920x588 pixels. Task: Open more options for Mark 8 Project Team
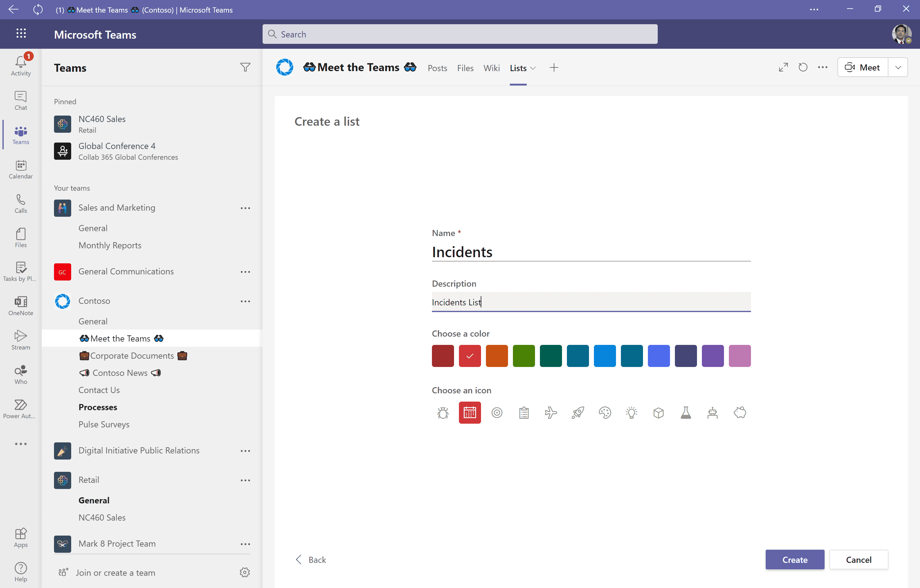[x=245, y=544]
